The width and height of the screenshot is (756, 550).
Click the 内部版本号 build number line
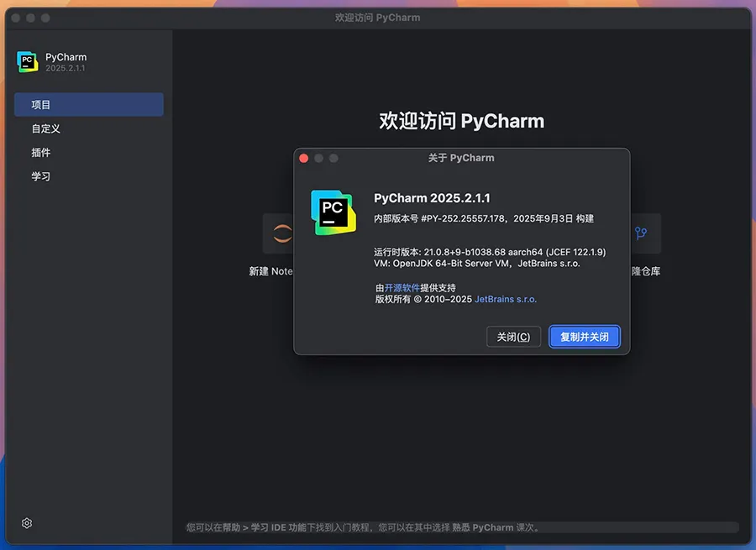tap(483, 218)
